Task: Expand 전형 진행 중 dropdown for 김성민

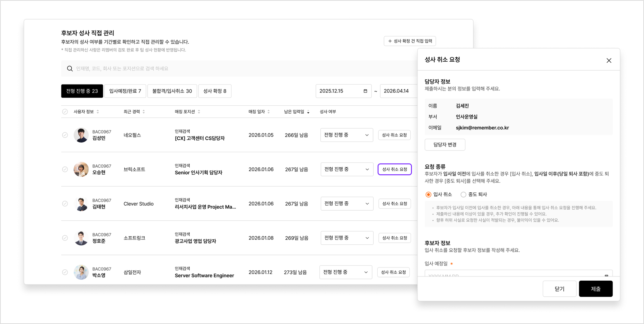Action: coord(346,135)
